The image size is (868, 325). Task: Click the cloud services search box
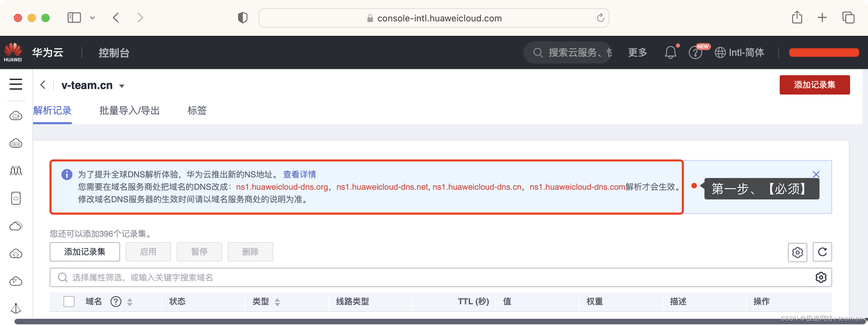click(x=568, y=52)
